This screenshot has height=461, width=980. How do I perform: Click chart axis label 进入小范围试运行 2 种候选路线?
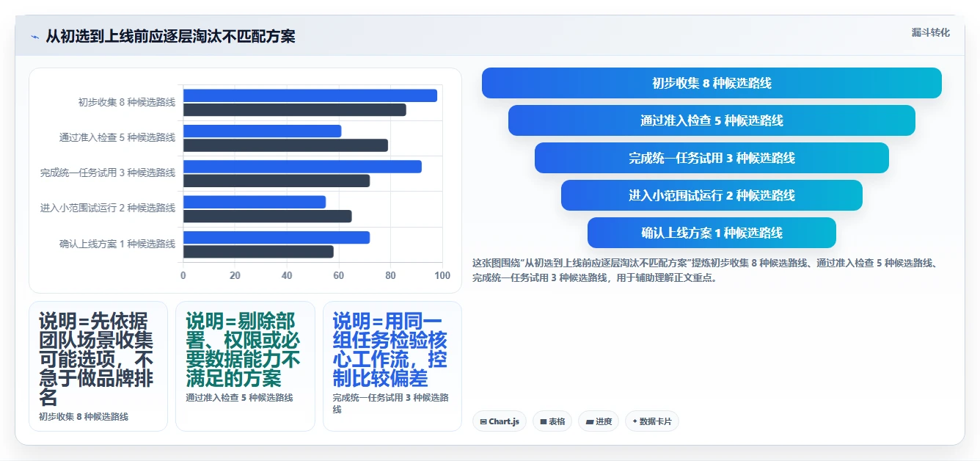[x=108, y=208]
